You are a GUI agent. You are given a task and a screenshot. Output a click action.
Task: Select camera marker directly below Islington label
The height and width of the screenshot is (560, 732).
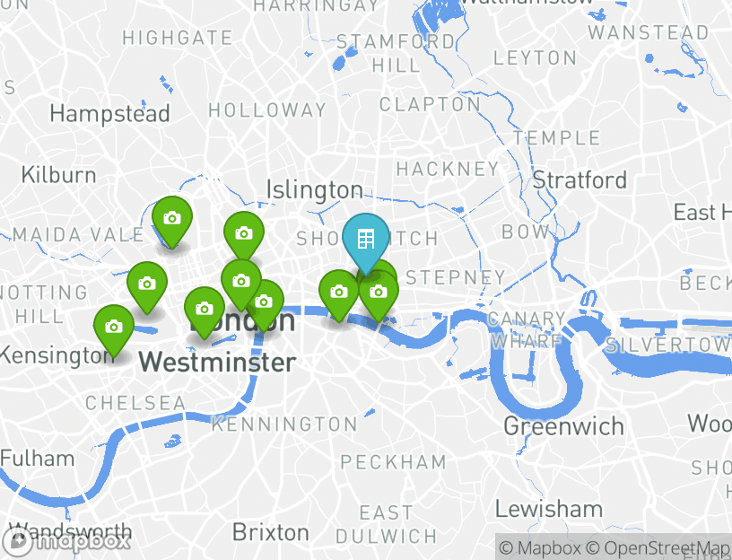pyautogui.click(x=244, y=233)
